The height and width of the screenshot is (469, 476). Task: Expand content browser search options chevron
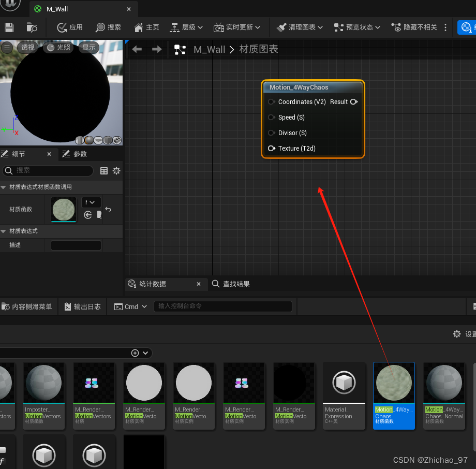pyautogui.click(x=145, y=353)
